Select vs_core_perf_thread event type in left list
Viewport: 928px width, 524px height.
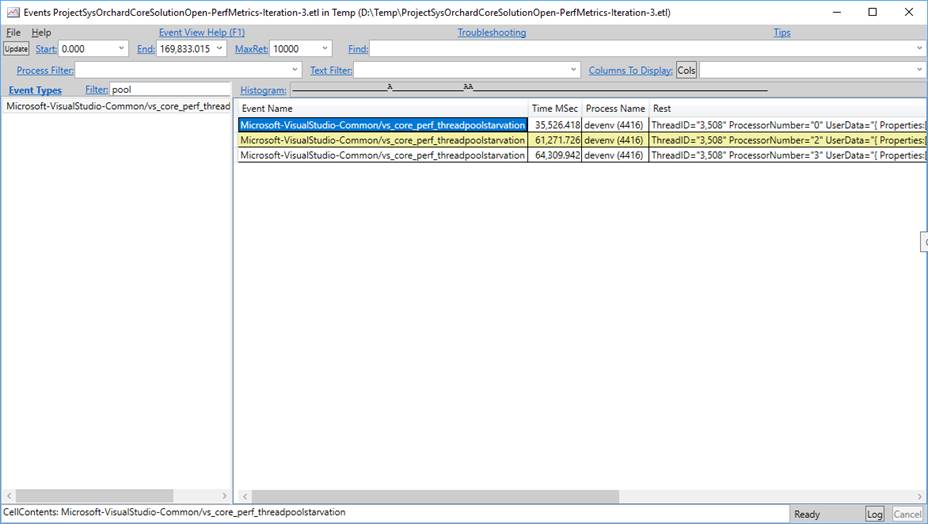coord(117,106)
